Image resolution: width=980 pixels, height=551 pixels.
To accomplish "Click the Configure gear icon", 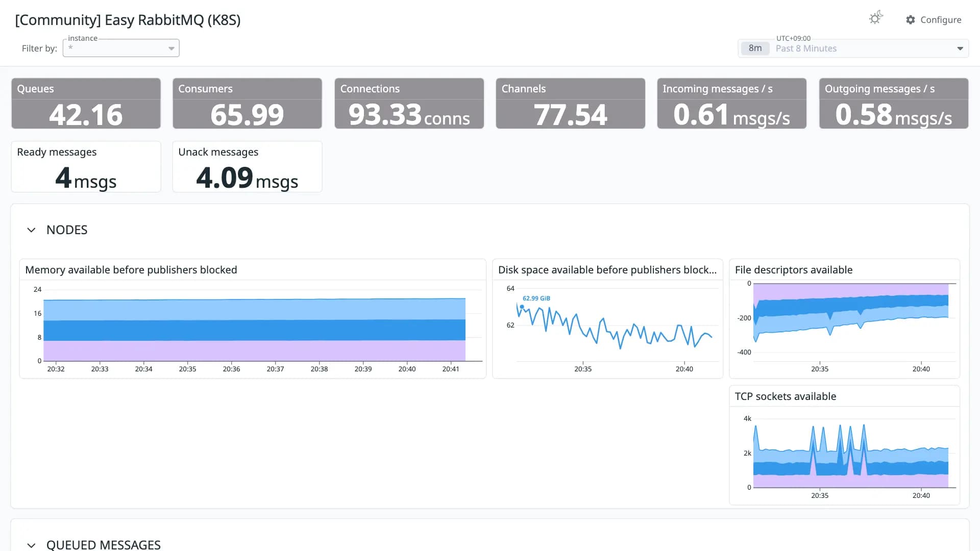I will click(x=911, y=20).
